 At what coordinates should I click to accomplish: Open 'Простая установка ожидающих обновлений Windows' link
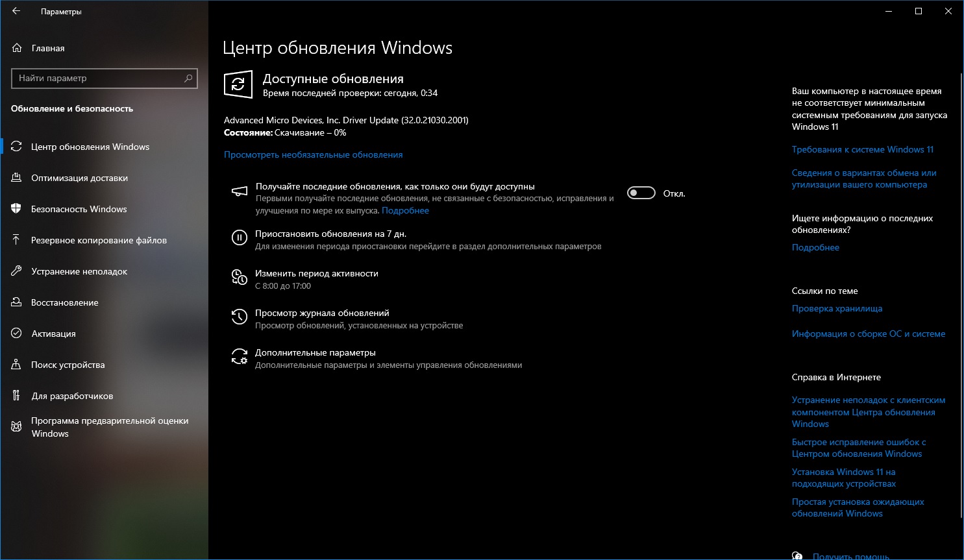(858, 507)
